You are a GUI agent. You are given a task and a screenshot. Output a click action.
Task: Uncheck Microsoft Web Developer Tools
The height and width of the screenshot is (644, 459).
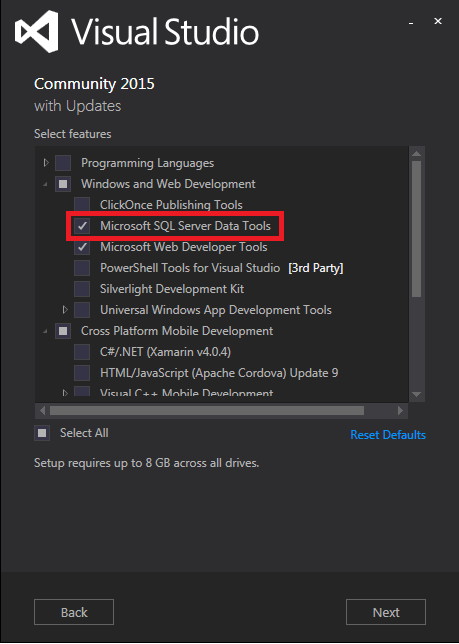coord(82,247)
